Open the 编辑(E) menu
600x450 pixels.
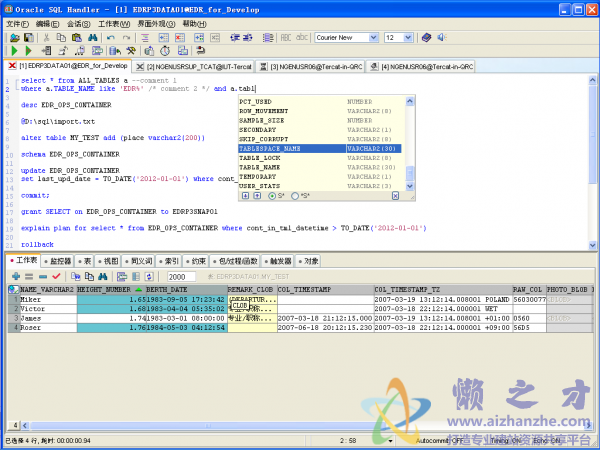point(47,24)
